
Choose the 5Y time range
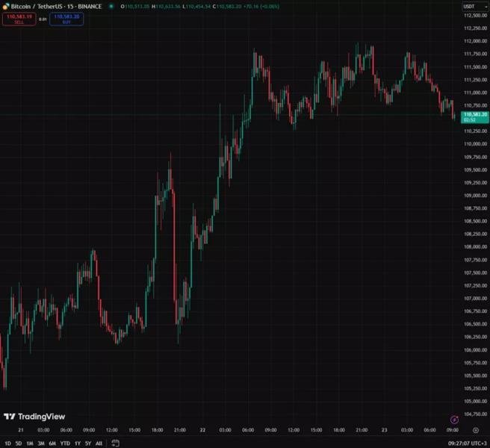88,443
